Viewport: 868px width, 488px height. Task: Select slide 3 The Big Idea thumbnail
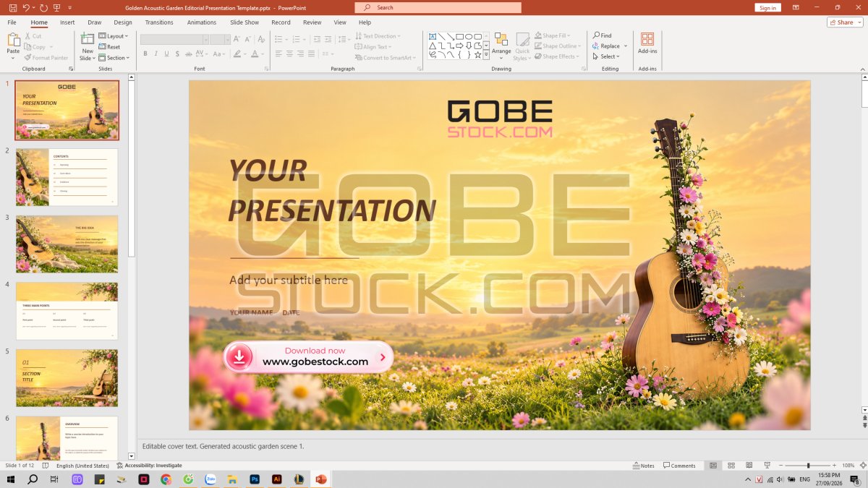point(67,244)
